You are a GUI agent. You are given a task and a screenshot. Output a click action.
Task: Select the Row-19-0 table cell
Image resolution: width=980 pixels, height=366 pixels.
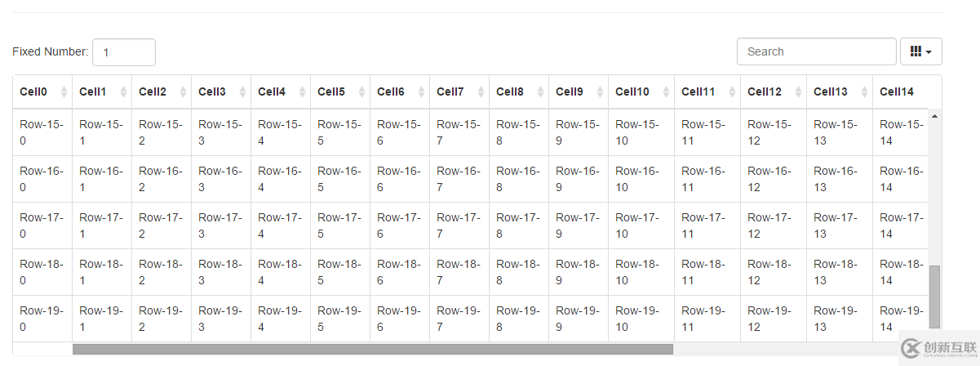click(x=42, y=319)
